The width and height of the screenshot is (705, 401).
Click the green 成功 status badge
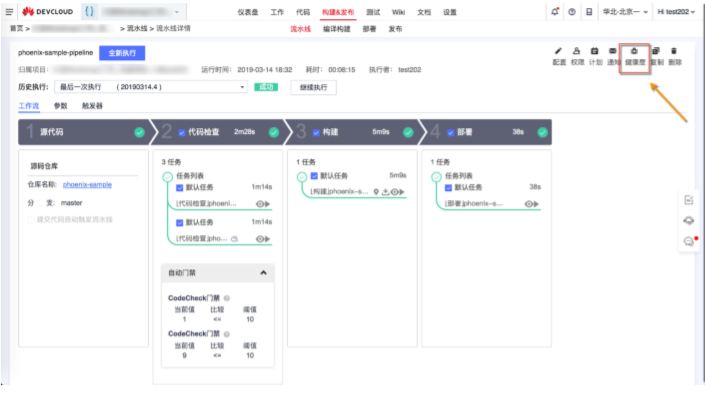point(266,87)
